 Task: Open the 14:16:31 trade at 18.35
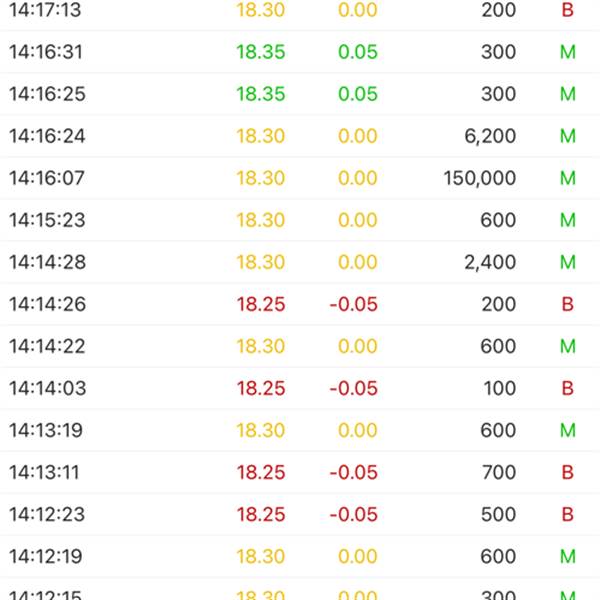[x=300, y=52]
